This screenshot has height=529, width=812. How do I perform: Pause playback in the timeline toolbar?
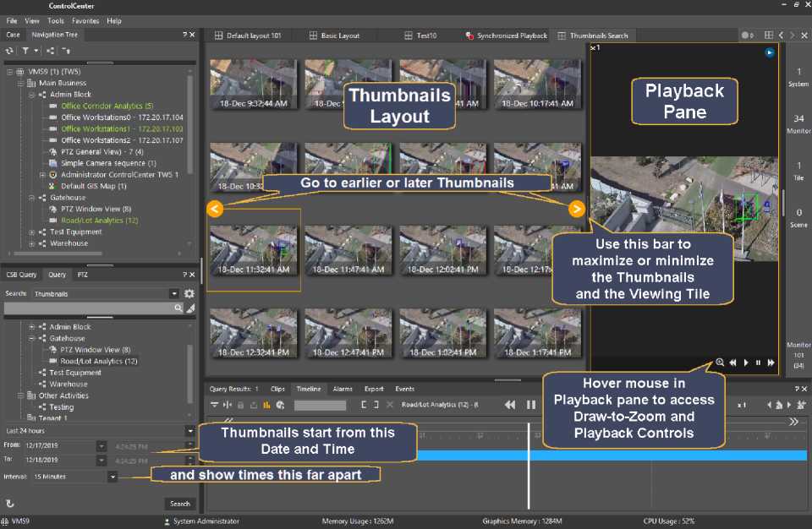point(531,405)
